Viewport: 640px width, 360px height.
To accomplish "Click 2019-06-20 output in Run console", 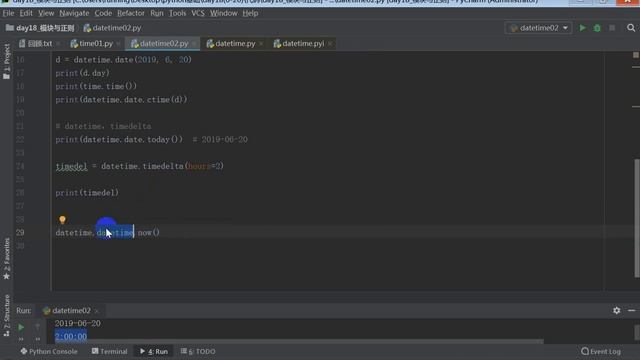I will click(78, 323).
